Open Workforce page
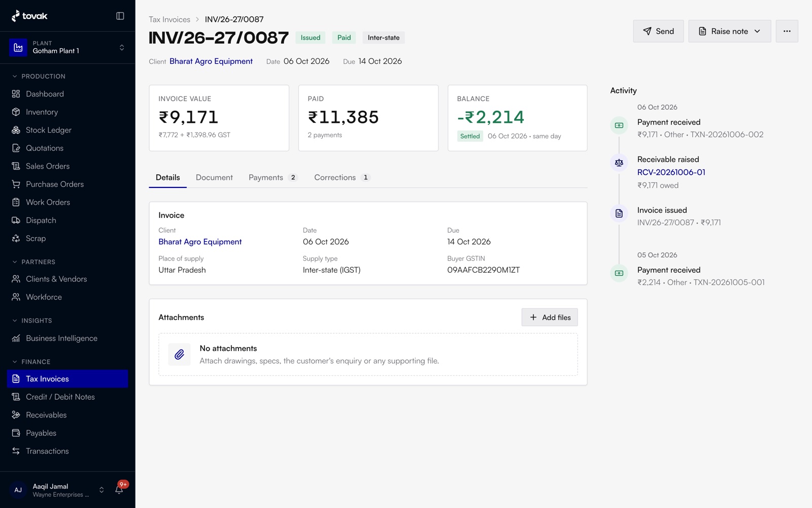 coord(67,297)
